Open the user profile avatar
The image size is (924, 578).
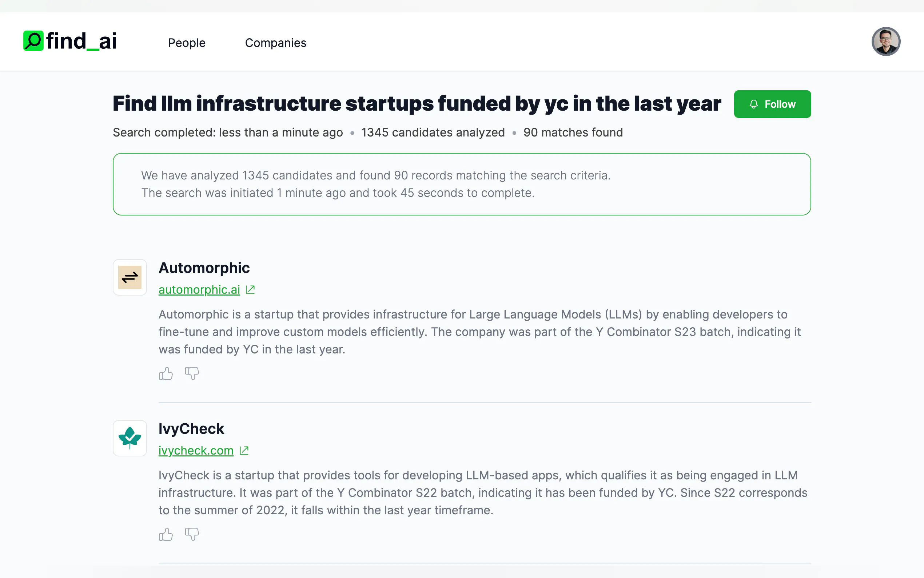coord(886,41)
